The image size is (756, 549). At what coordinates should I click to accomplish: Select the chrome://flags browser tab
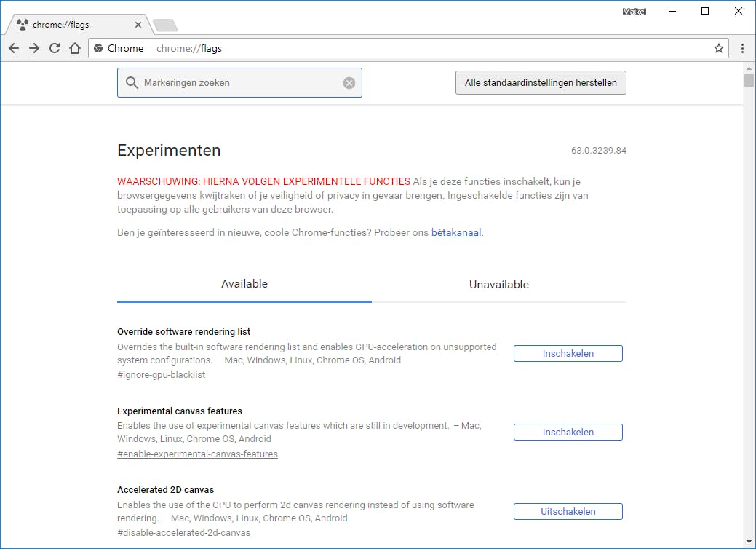(x=79, y=25)
